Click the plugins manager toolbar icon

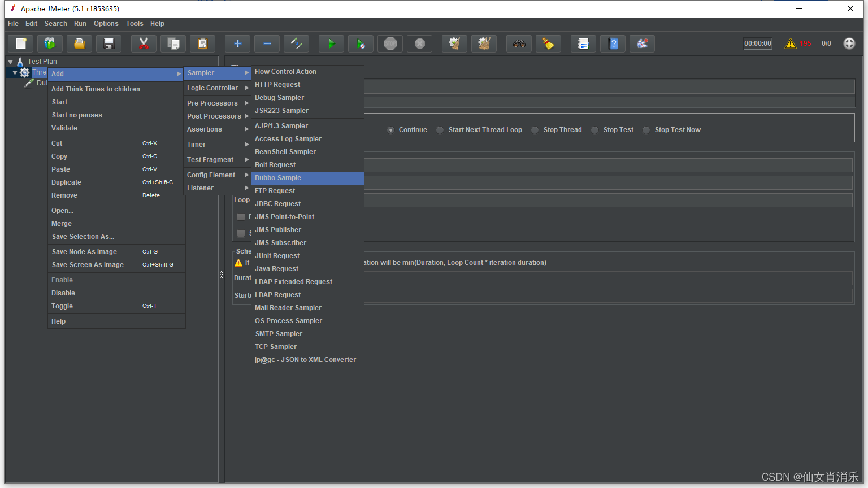pos(643,43)
